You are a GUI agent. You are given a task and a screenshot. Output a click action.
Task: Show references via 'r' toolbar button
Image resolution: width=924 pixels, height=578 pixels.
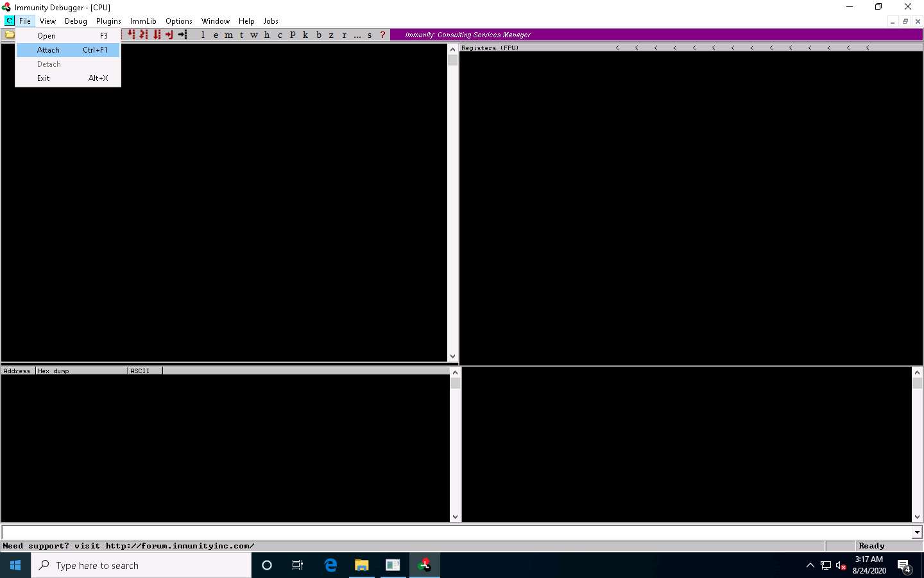point(344,35)
